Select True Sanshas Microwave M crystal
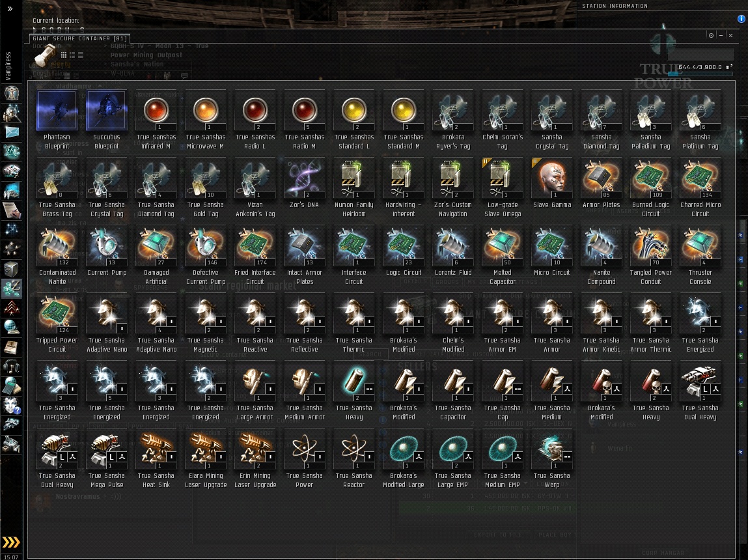This screenshot has width=748, height=560. coord(206,120)
